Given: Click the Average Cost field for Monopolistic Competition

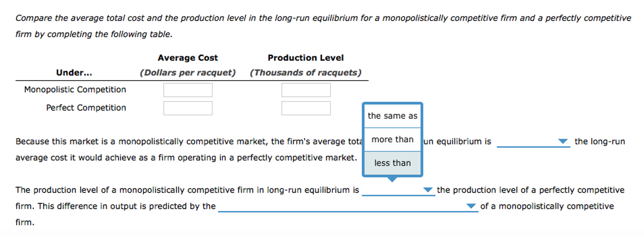Looking at the screenshot, I should tap(188, 90).
